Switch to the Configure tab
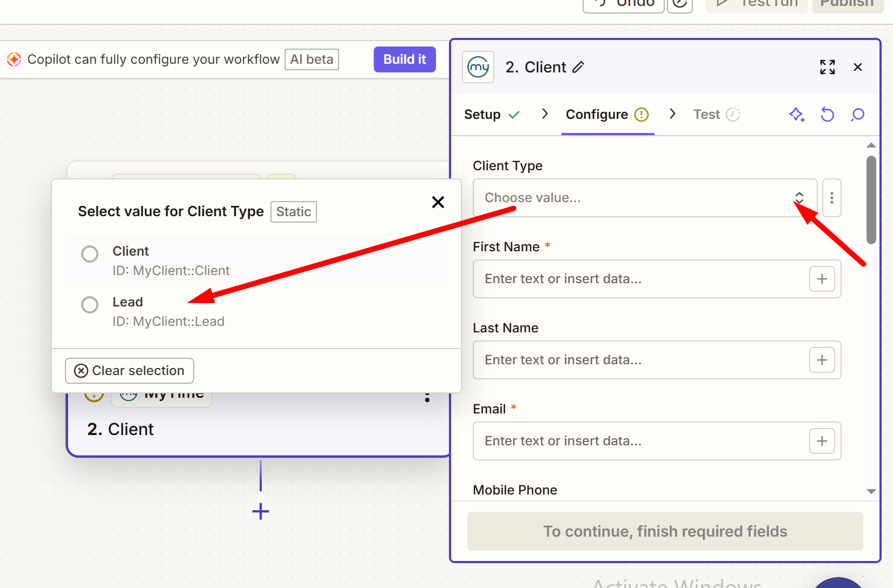This screenshot has height=588, width=893. click(x=607, y=115)
